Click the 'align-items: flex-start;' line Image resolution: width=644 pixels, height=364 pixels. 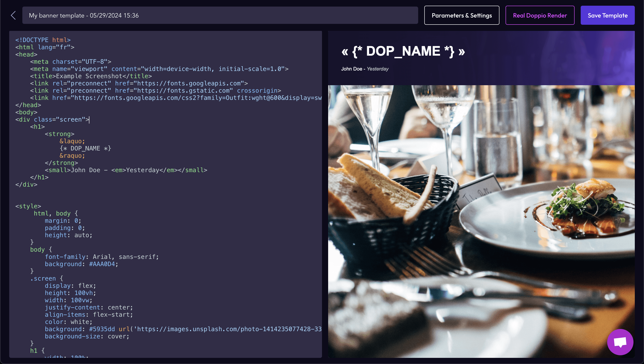pos(89,315)
